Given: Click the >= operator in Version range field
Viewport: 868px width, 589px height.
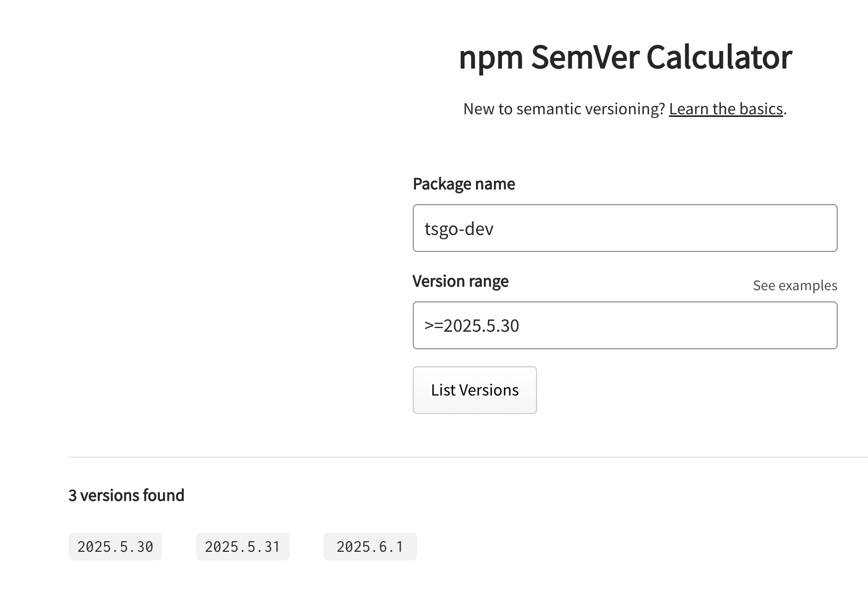Looking at the screenshot, I should pos(433,326).
